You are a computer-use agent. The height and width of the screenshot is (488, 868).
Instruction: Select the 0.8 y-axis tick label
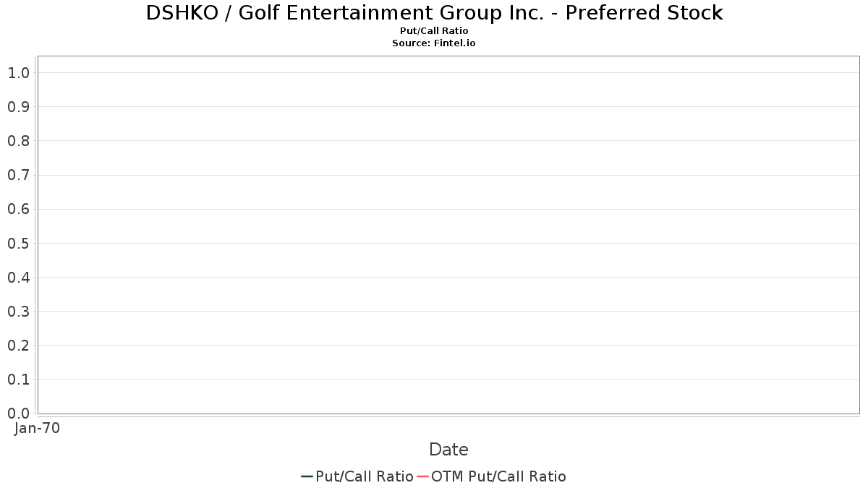(18, 141)
